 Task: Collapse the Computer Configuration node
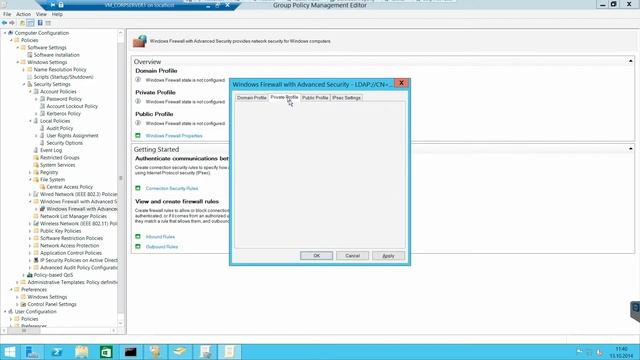(x=5, y=33)
